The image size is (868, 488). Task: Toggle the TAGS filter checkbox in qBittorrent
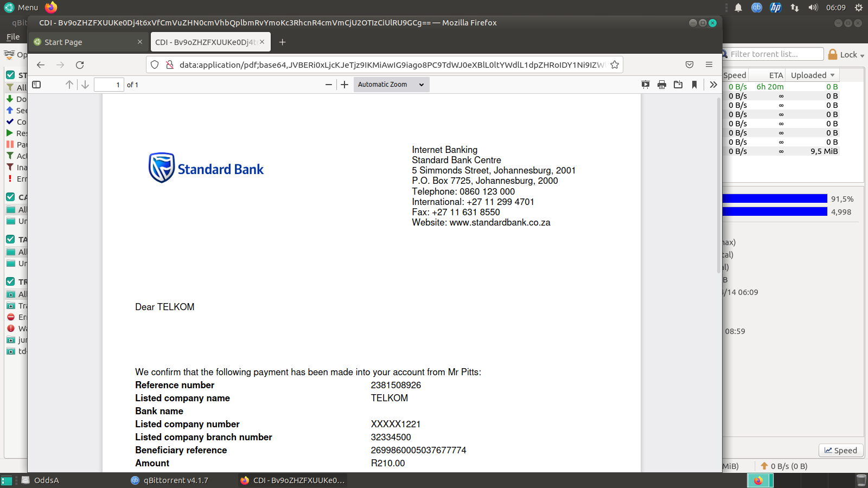10,239
